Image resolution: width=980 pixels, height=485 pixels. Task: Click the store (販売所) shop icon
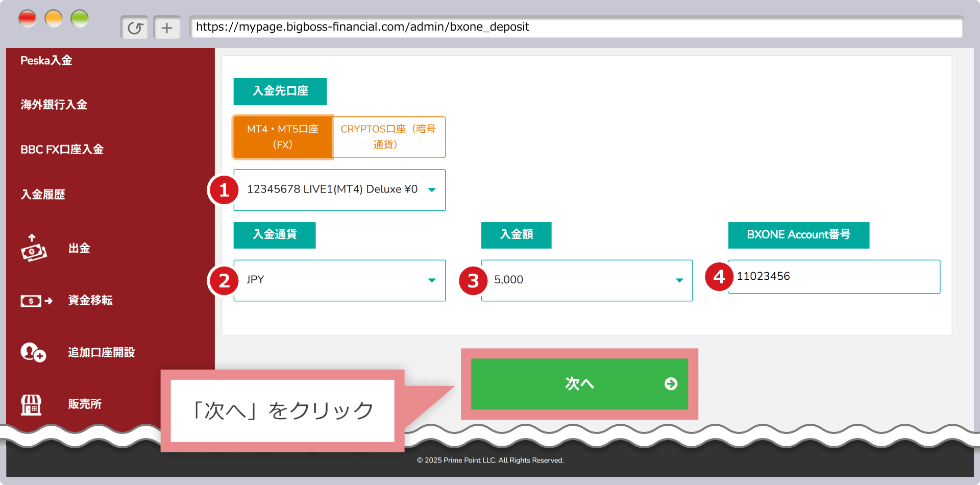[31, 404]
